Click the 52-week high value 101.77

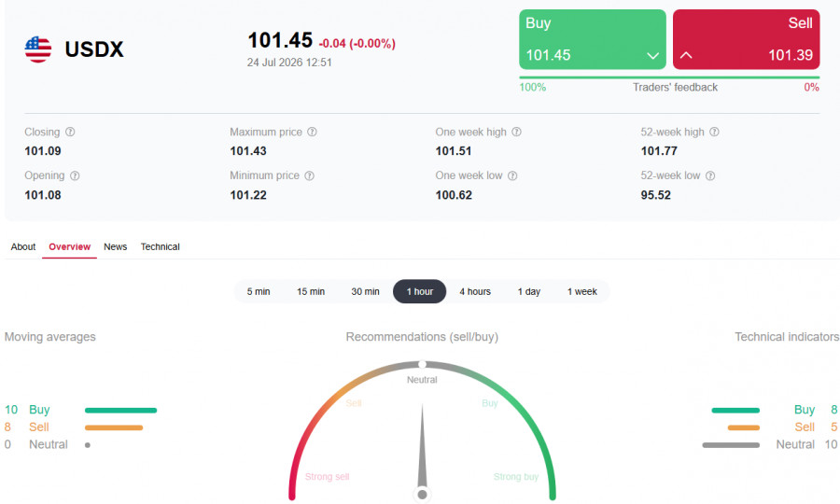(659, 151)
